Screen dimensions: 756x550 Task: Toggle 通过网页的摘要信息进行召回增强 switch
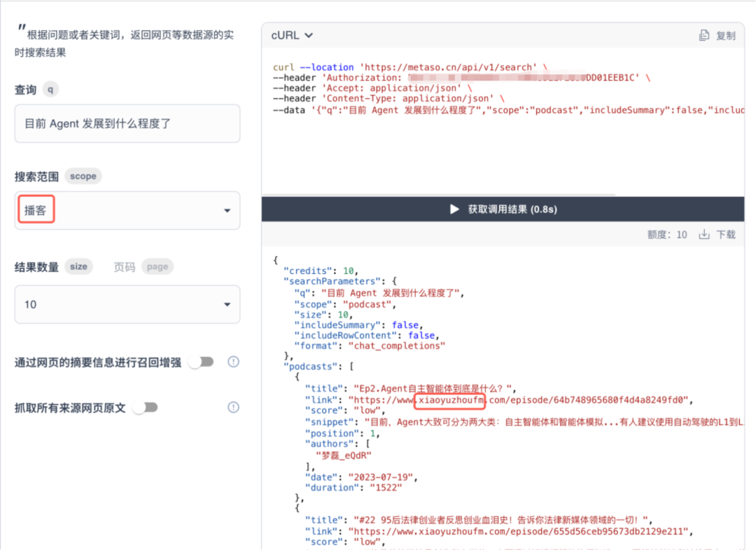point(202,362)
